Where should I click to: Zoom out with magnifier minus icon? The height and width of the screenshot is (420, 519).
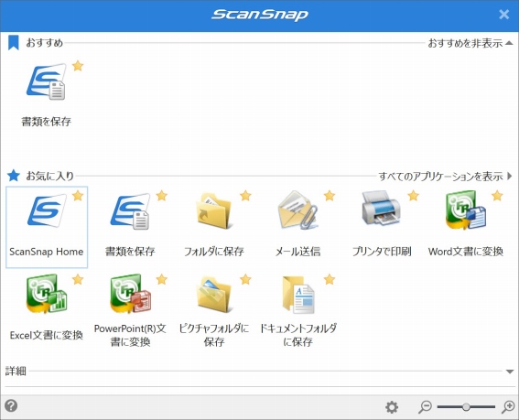tap(425, 407)
